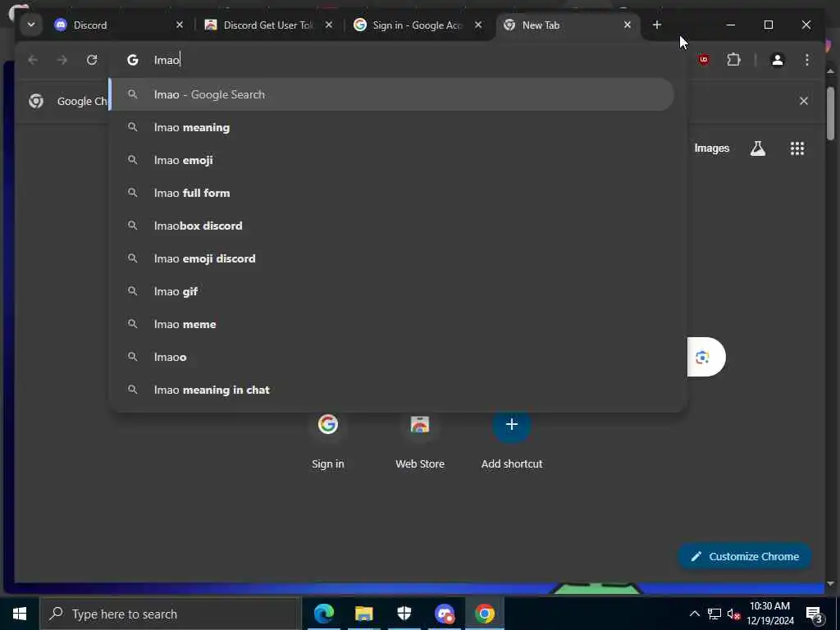Select suggestion lmao emoji
This screenshot has width=840, height=630.
click(x=391, y=160)
